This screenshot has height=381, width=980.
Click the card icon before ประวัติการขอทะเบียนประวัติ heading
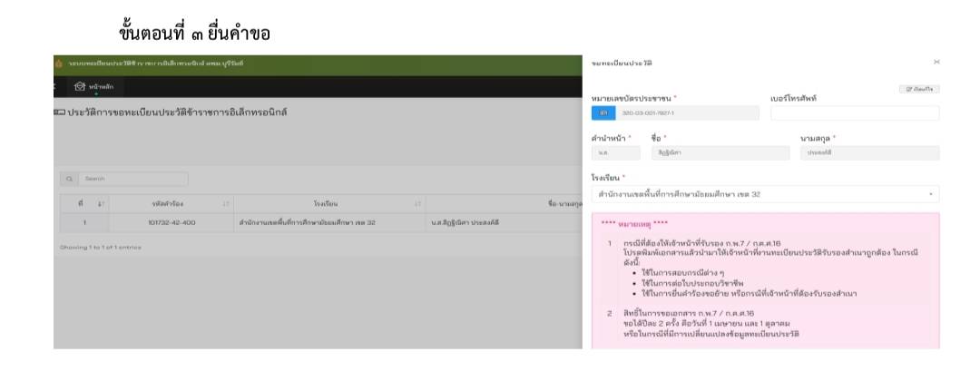click(x=59, y=113)
